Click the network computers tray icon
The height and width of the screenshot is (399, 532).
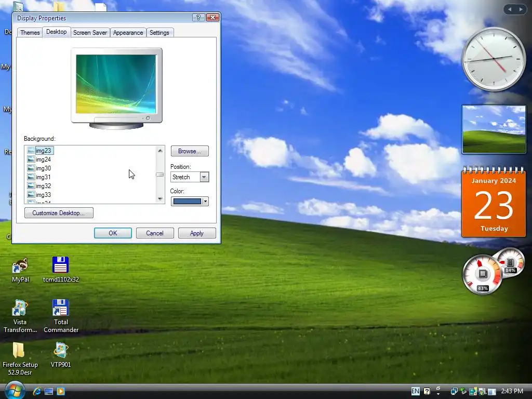pyautogui.click(x=454, y=392)
